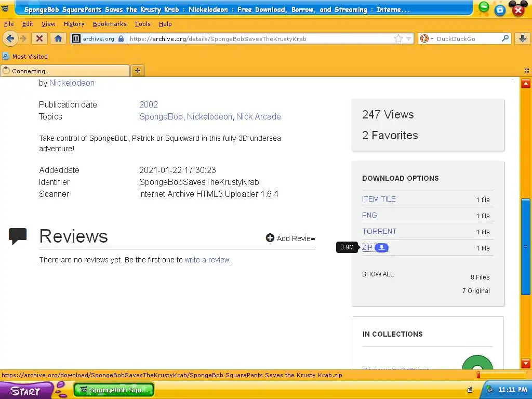Click the blue ZIP download arrow icon
Image resolution: width=532 pixels, height=399 pixels.
(x=382, y=248)
